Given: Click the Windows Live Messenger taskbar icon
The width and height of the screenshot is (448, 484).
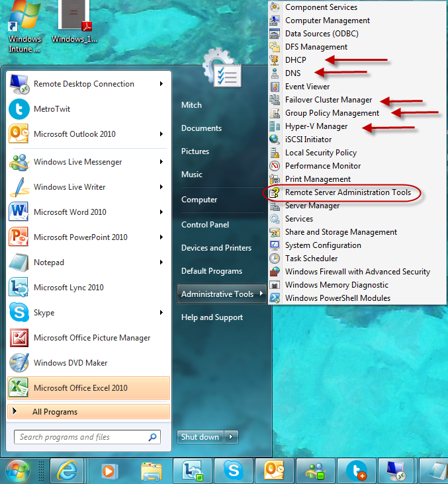Looking at the screenshot, I should pyautogui.click(x=316, y=470).
